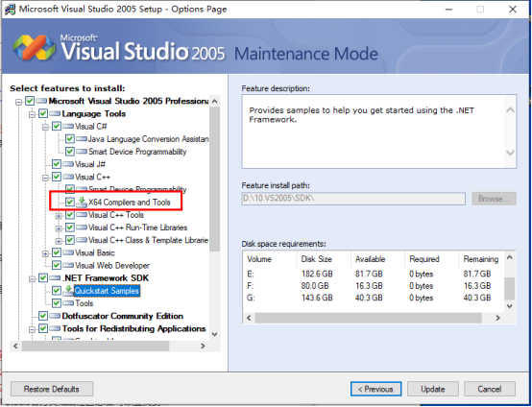Collapse the Microsoft Visual Studio 2005 Professional root node
The height and width of the screenshot is (407, 532).
point(18,102)
